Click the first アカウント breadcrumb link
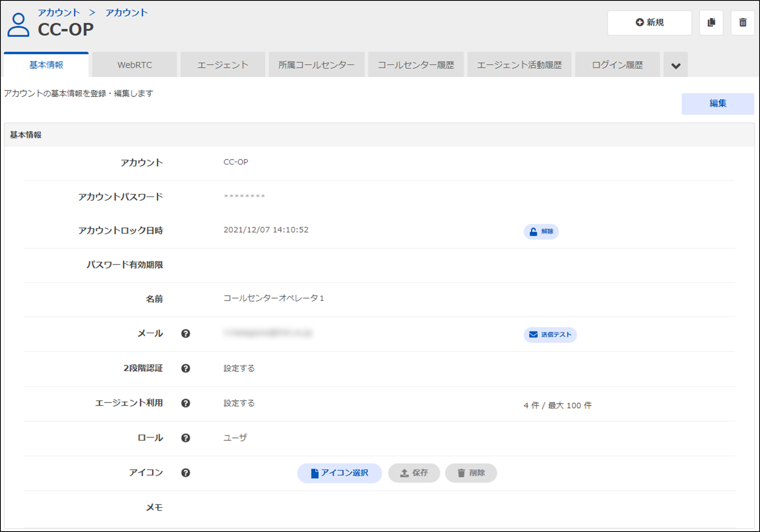The width and height of the screenshot is (760, 532). click(59, 12)
